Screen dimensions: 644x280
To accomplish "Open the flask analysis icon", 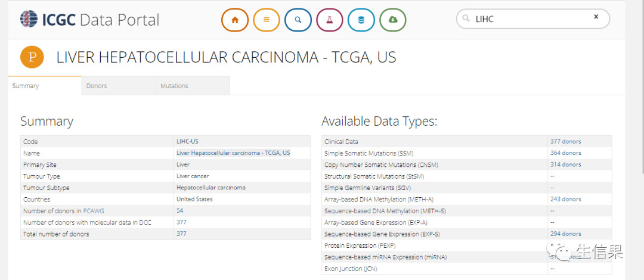I will point(330,20).
